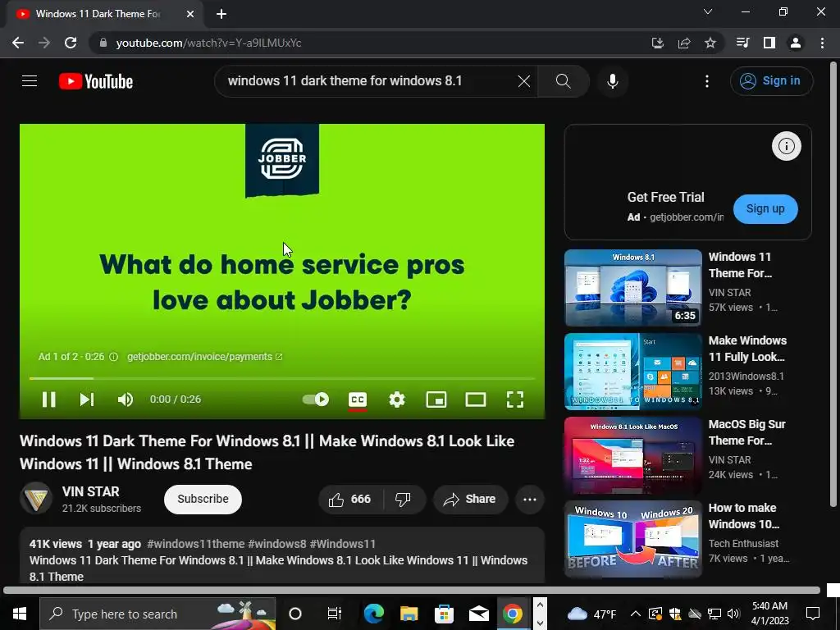
Task: Click the address bar URL
Action: coord(208,43)
